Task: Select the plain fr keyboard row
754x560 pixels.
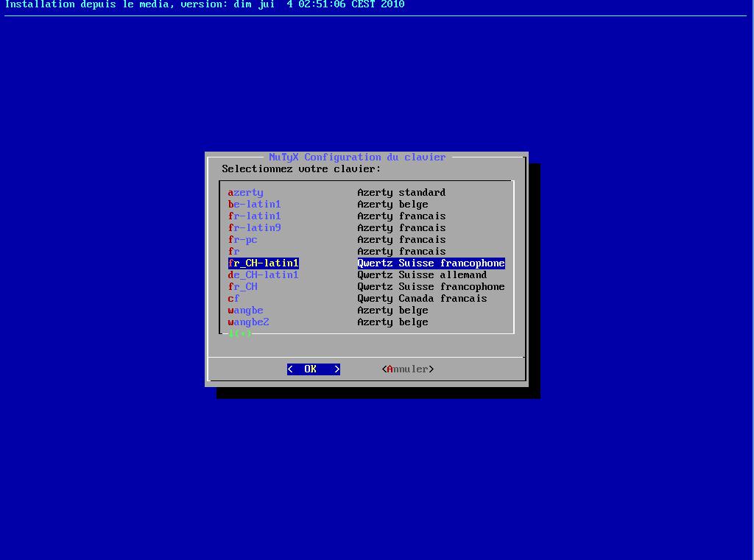Action: click(366, 252)
